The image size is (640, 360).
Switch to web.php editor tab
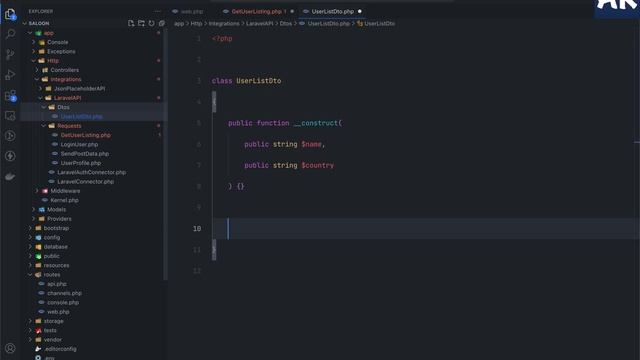coord(191,11)
